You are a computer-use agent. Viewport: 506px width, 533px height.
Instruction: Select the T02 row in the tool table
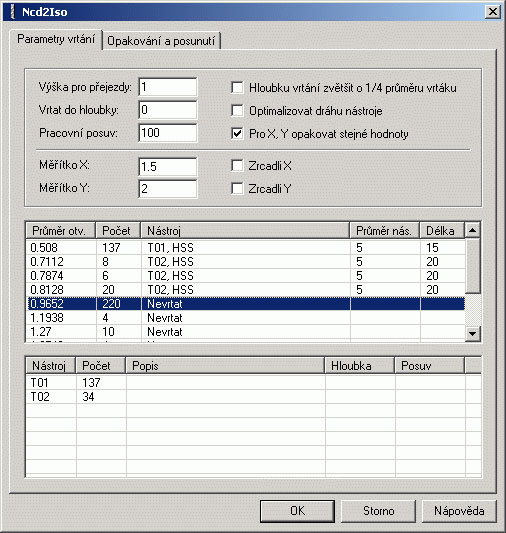click(x=253, y=397)
